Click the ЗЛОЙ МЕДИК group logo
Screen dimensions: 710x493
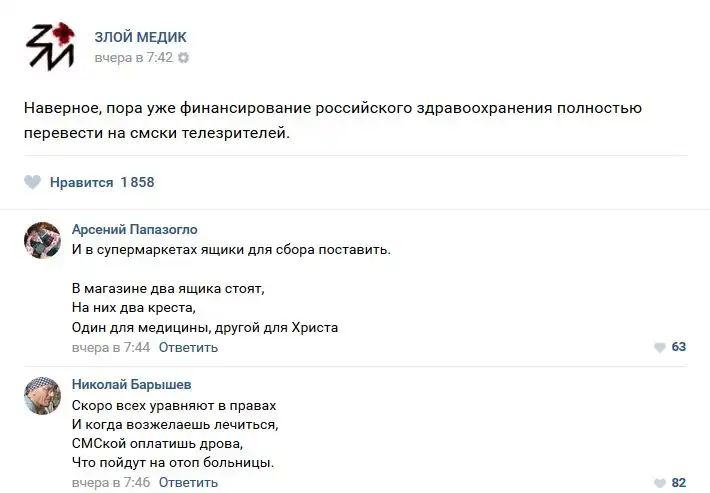coord(49,46)
